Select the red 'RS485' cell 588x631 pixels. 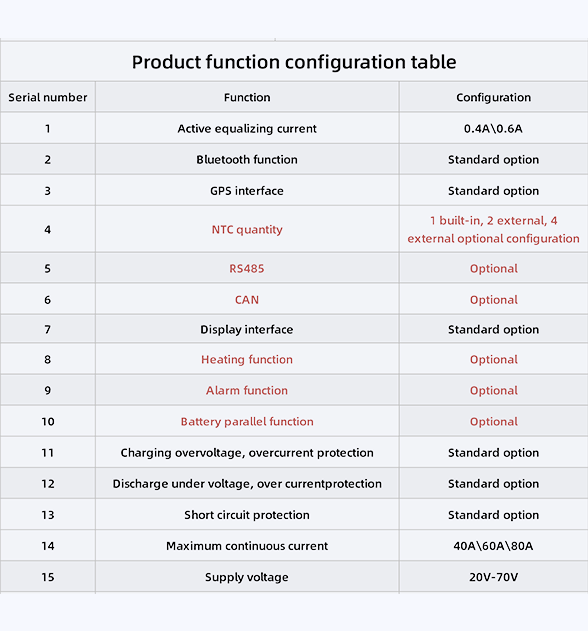[247, 268]
